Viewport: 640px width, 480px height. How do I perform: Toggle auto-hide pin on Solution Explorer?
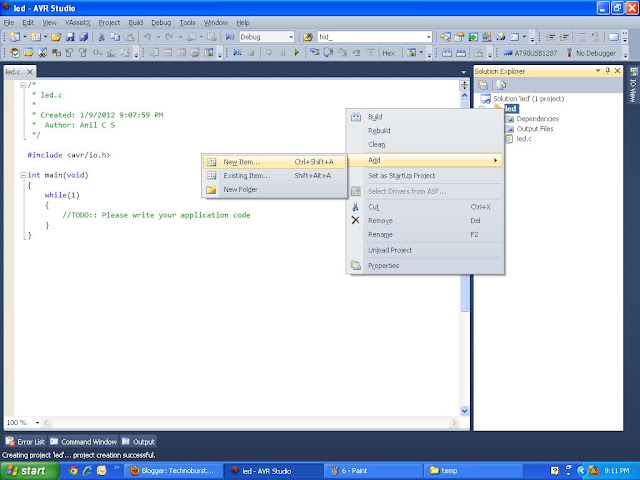pyautogui.click(x=608, y=71)
